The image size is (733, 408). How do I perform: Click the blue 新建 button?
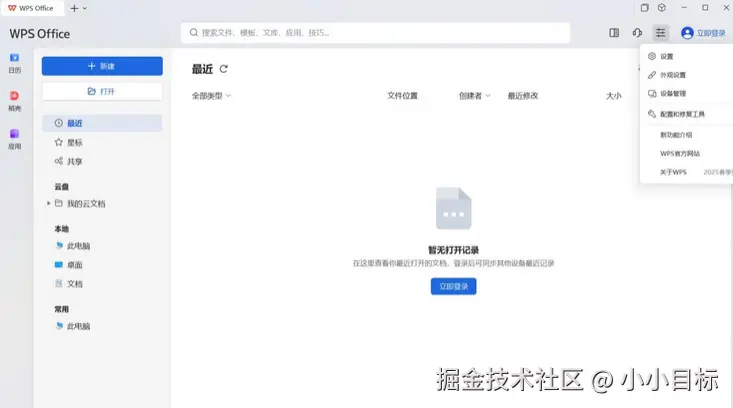point(102,66)
